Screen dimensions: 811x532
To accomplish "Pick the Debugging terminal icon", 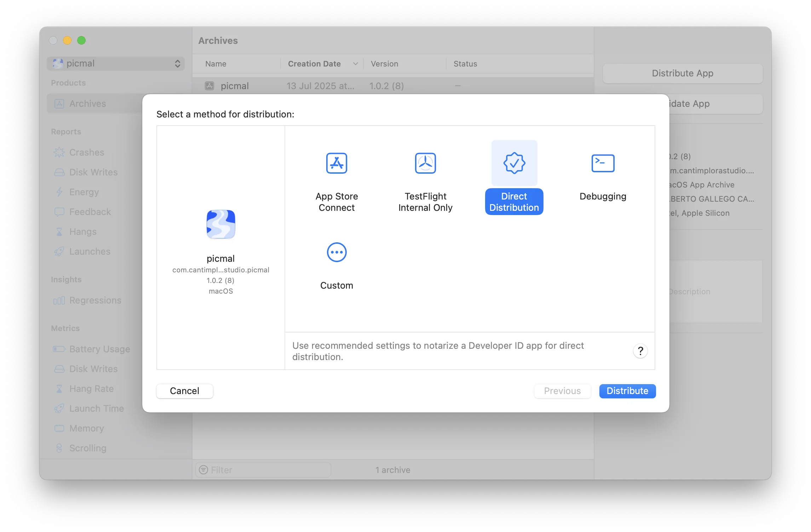I will (x=603, y=163).
